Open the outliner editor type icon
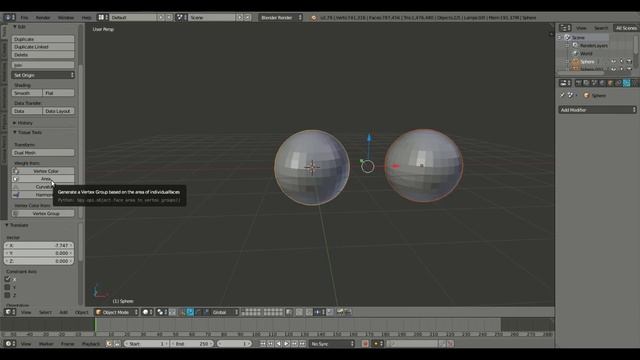Viewport: 640px width, 360px height. pos(565,28)
